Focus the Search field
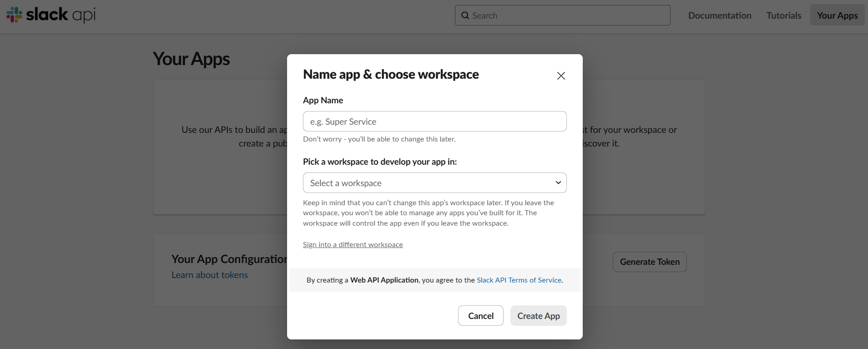 click(x=562, y=15)
